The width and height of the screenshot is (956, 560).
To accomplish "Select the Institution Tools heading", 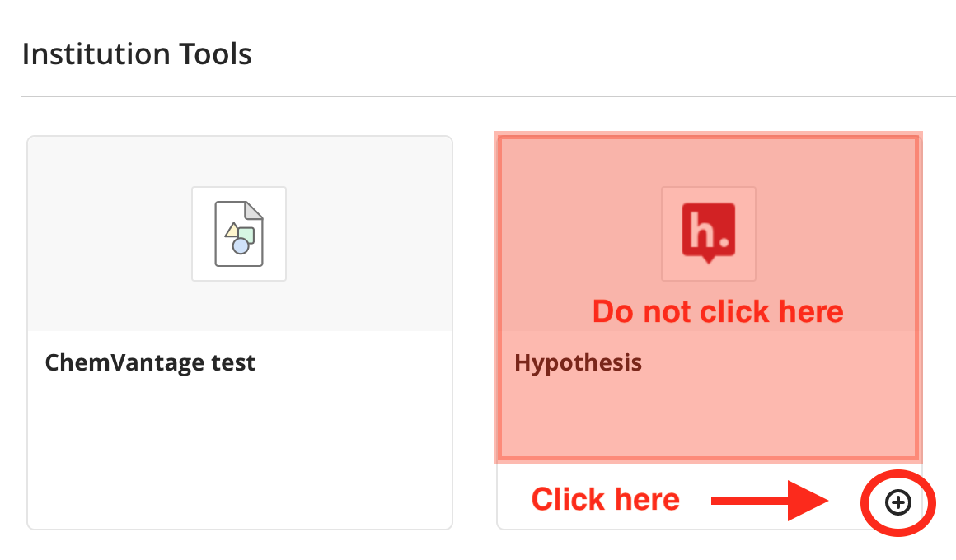I will (137, 53).
